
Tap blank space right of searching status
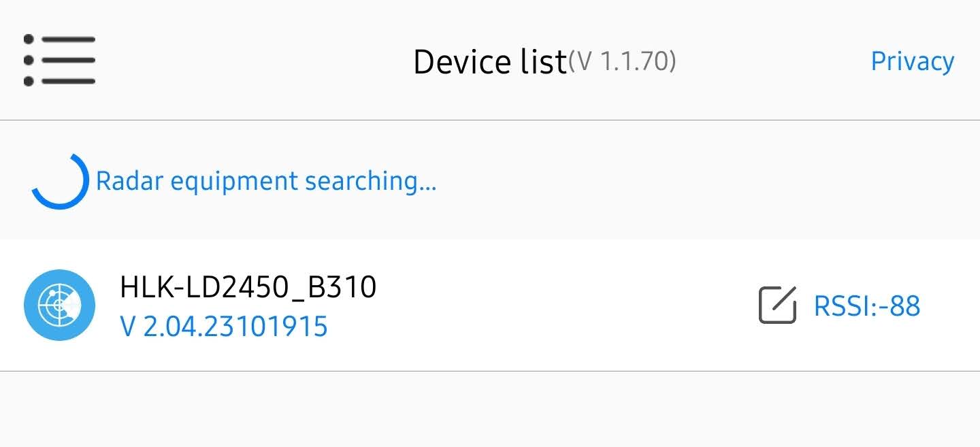point(681,181)
